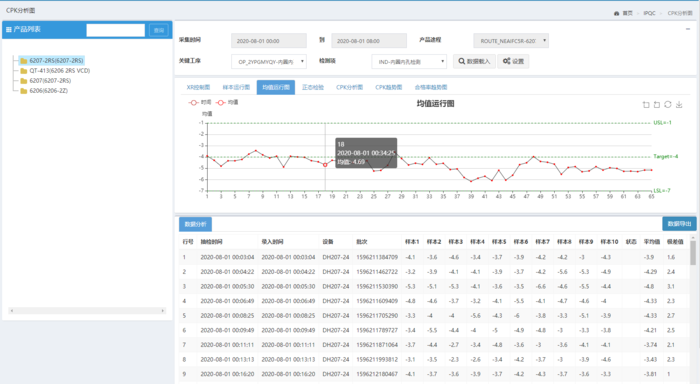700x384 pixels.
Task: Switch to the 样本运行图 tab
Action: click(236, 88)
